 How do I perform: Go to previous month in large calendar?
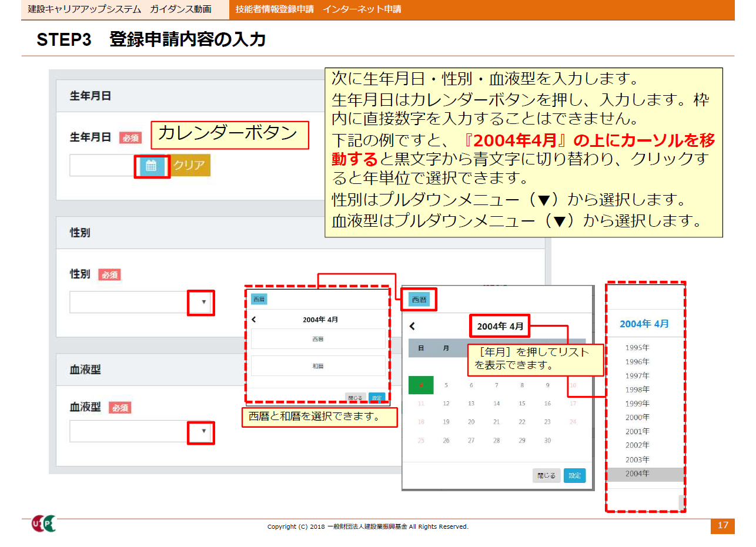412,326
